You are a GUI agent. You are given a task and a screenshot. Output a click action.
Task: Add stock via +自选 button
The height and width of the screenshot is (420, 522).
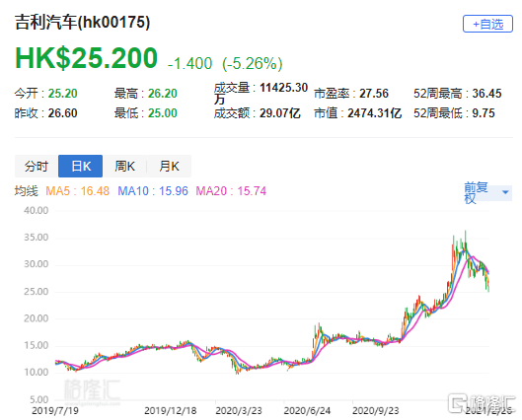(x=487, y=24)
